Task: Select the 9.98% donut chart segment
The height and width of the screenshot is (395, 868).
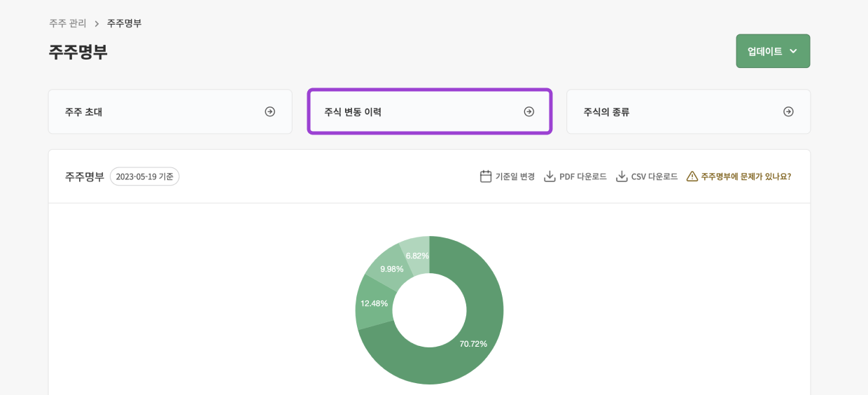Action: coord(389,267)
